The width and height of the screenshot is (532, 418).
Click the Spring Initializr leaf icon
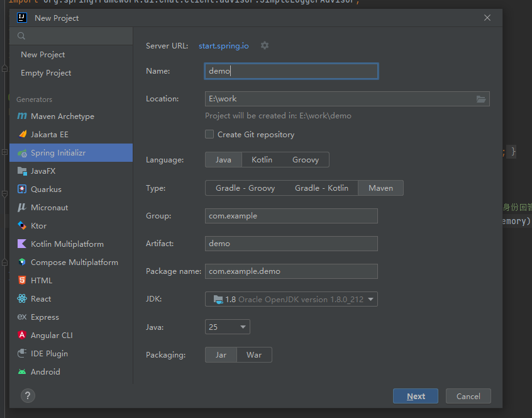[22, 153]
